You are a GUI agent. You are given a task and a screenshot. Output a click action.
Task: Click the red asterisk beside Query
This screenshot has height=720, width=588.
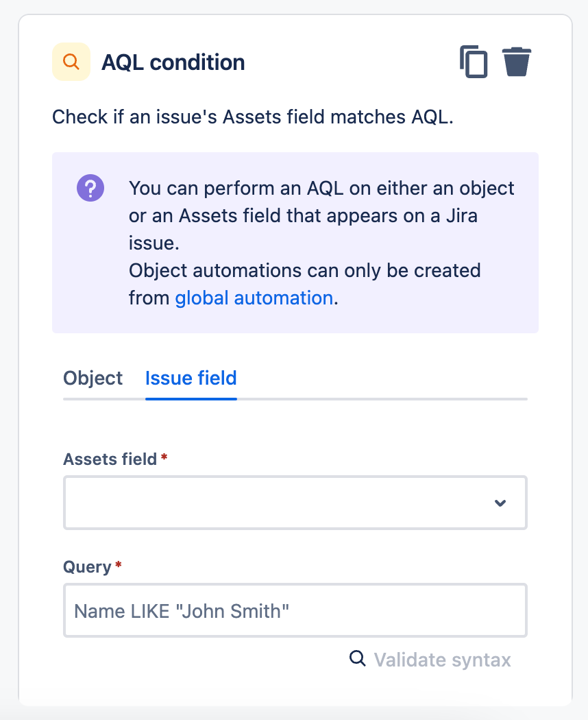pyautogui.click(x=119, y=566)
